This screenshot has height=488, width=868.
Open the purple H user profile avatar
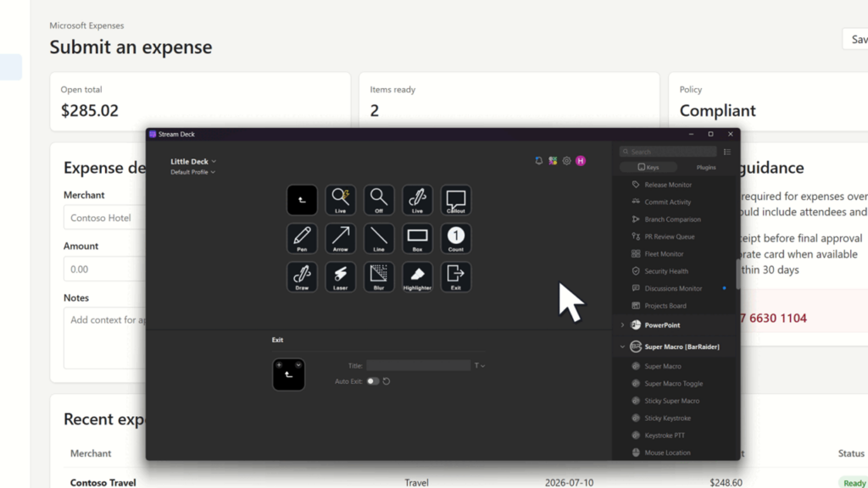pyautogui.click(x=580, y=160)
